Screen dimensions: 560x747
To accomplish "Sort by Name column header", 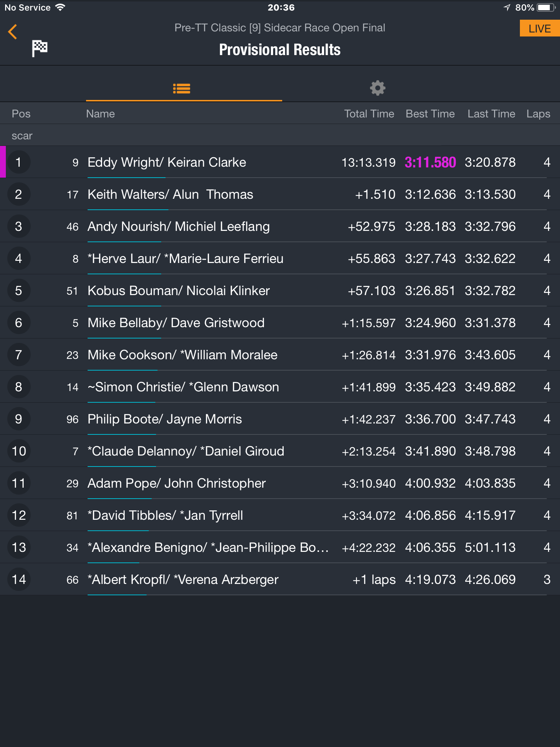I will click(100, 114).
